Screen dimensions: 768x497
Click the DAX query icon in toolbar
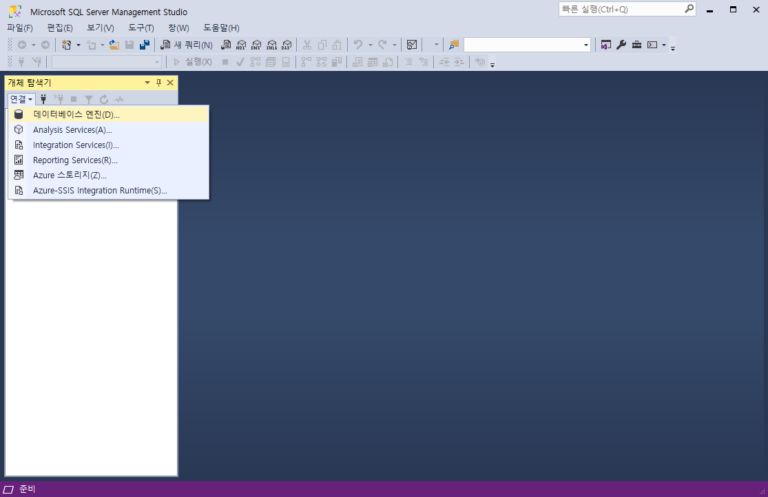point(286,45)
